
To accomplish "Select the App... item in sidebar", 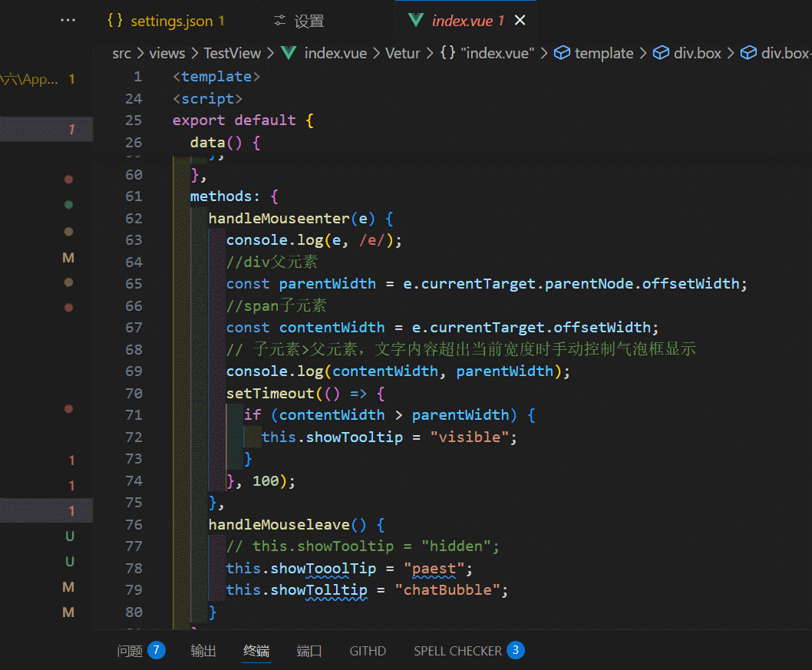I will [x=38, y=79].
